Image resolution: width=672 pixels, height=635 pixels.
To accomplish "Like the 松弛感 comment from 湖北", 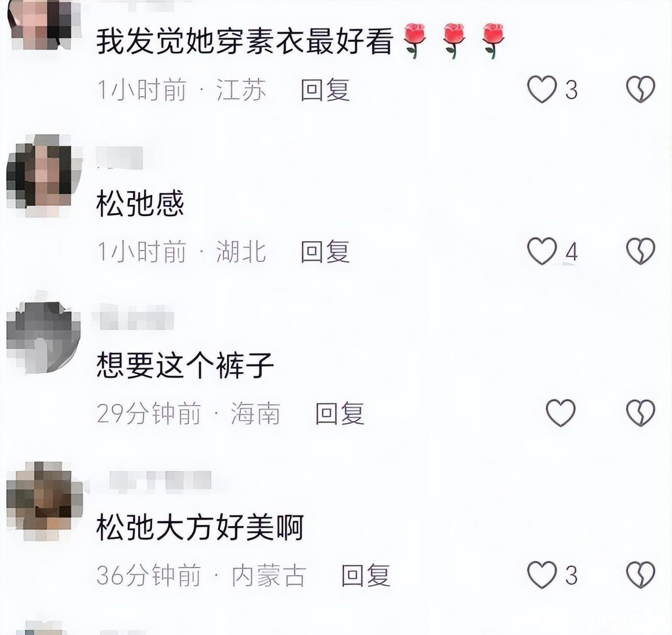I will click(542, 252).
